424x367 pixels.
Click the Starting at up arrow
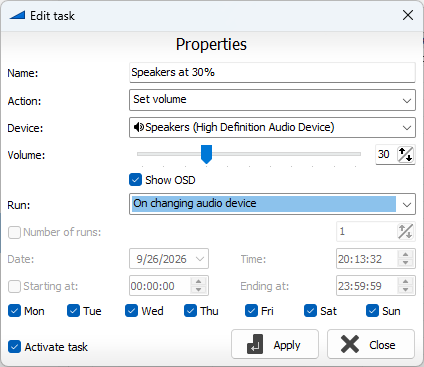pyautogui.click(x=198, y=282)
